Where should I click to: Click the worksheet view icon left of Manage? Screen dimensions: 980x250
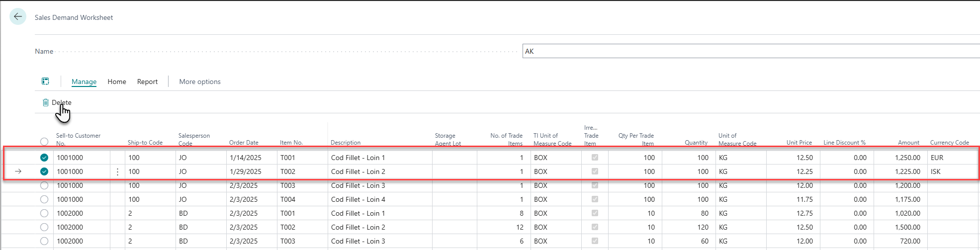pyautogui.click(x=45, y=82)
